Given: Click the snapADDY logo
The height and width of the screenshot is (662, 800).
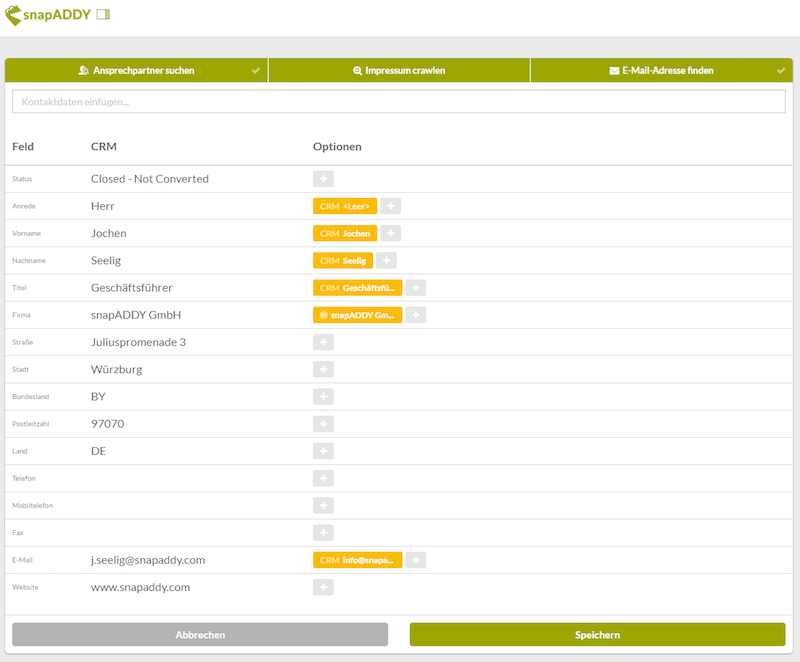Looking at the screenshot, I should (48, 16).
